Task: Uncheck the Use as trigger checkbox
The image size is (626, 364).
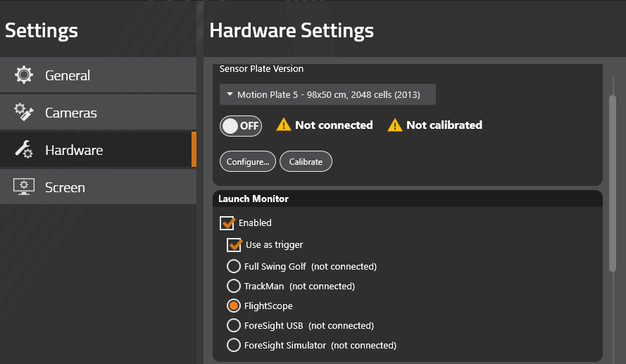Action: pos(234,245)
